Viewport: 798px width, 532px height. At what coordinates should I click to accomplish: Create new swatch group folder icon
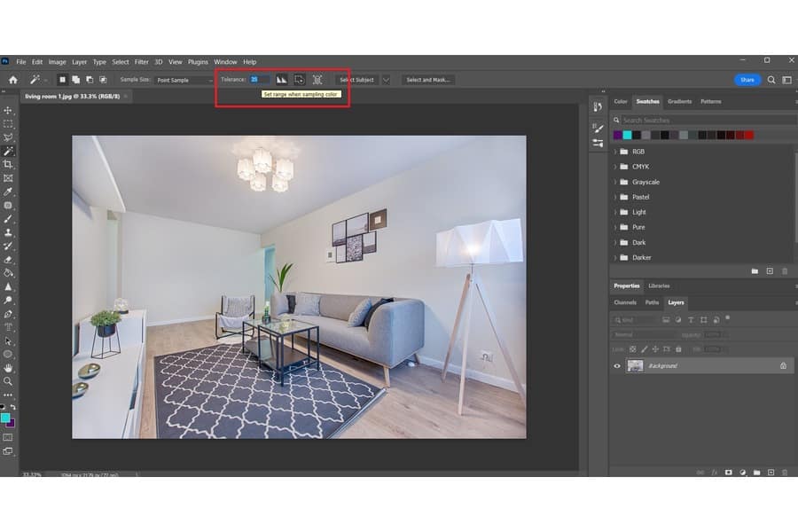[755, 271]
